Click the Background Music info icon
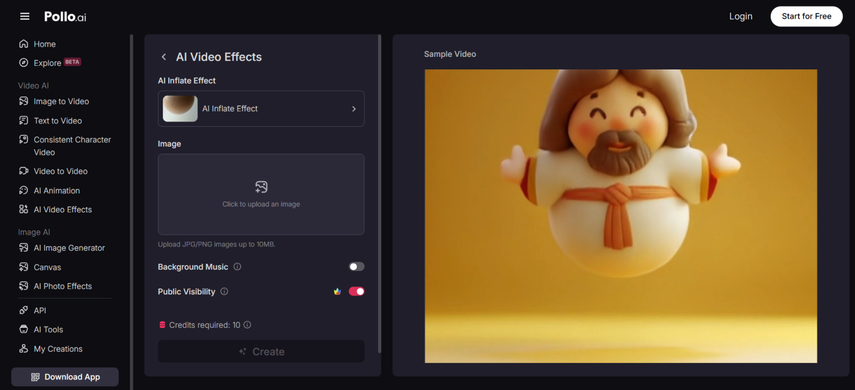Screen dimensions: 855x390 (x=237, y=267)
